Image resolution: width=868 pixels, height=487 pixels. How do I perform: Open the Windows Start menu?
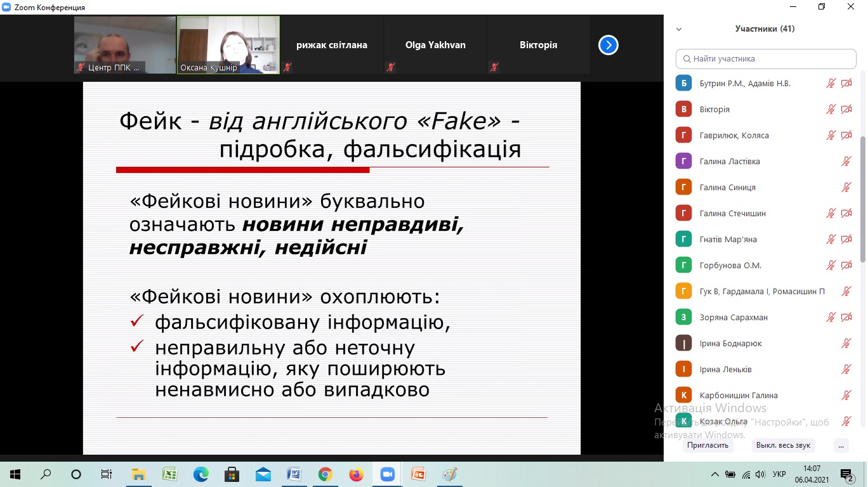15,474
